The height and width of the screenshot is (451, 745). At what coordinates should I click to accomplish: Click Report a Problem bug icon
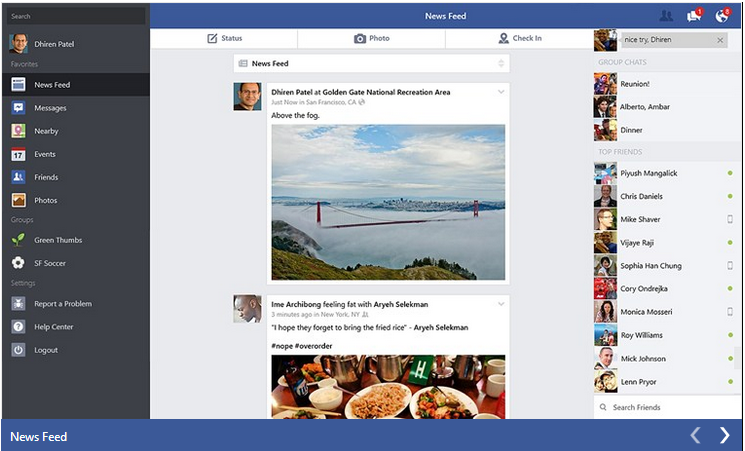click(19, 304)
